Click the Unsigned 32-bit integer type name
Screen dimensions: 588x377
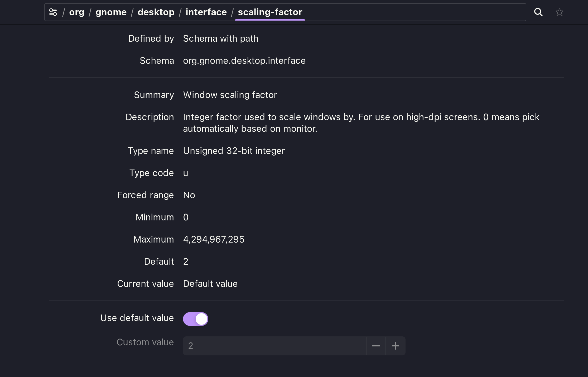coord(234,151)
